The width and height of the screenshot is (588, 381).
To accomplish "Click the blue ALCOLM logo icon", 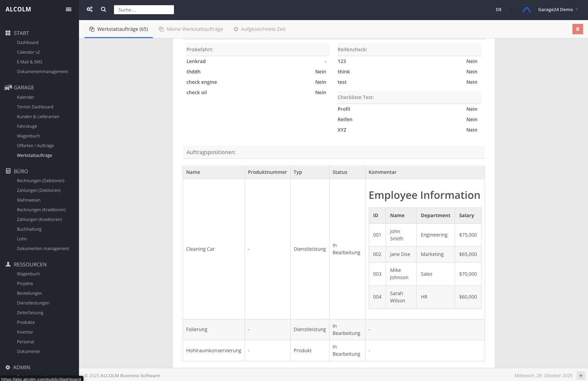I will (526, 10).
